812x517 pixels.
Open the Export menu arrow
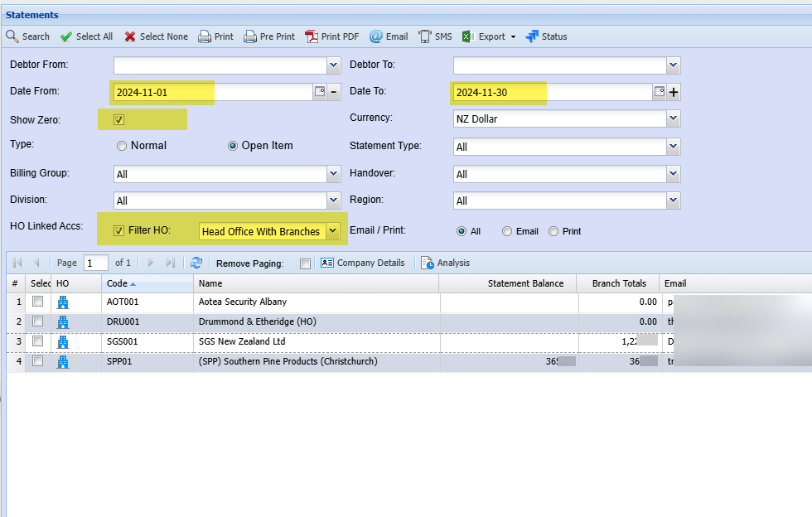click(513, 37)
